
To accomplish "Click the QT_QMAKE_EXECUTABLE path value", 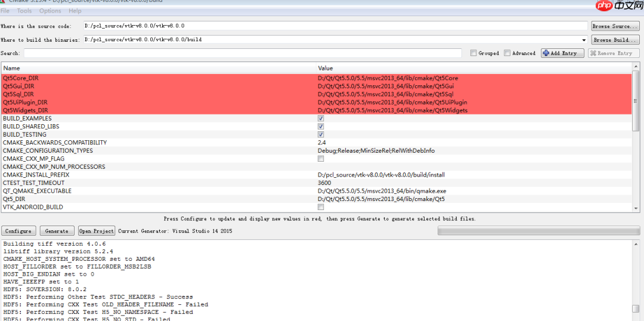I will 382,191.
